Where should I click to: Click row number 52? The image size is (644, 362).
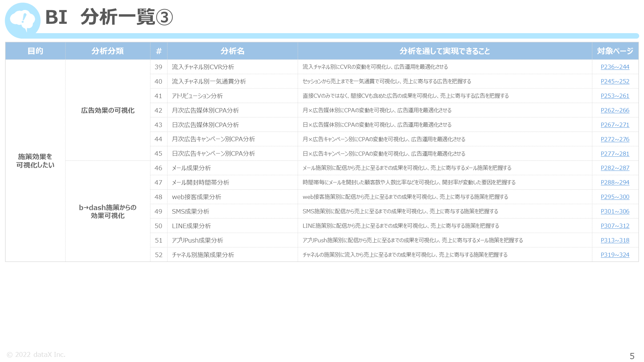point(158,255)
